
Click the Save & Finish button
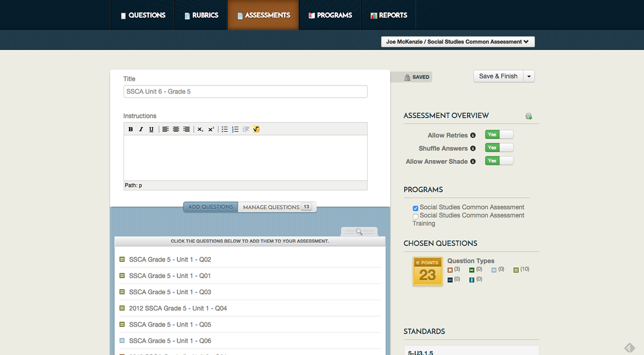[x=498, y=76]
